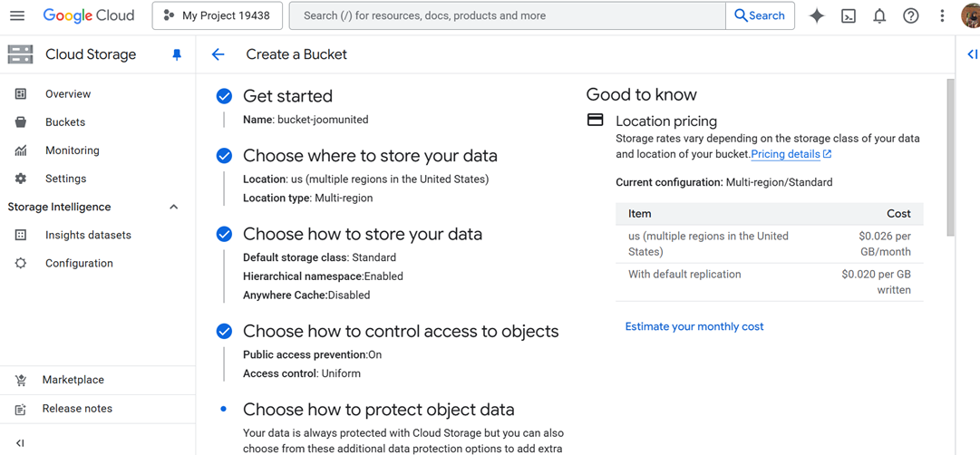Open the three-dot more options menu
Viewport: 980px width, 455px height.
(x=942, y=15)
